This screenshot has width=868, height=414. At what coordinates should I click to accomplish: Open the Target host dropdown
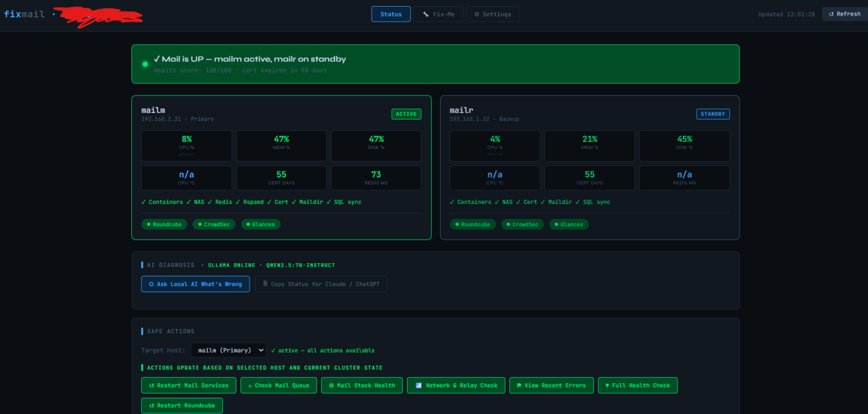(x=228, y=350)
